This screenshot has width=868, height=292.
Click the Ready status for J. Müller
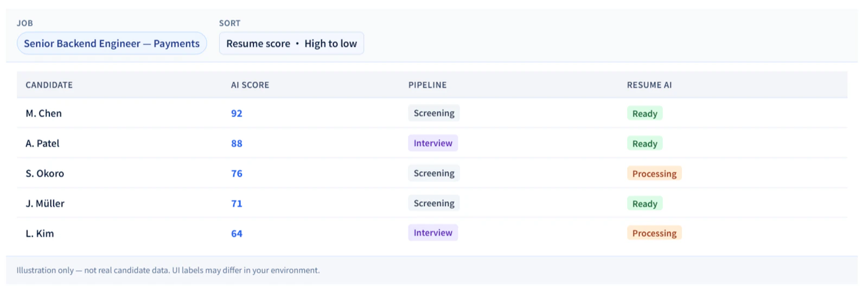[x=644, y=204]
